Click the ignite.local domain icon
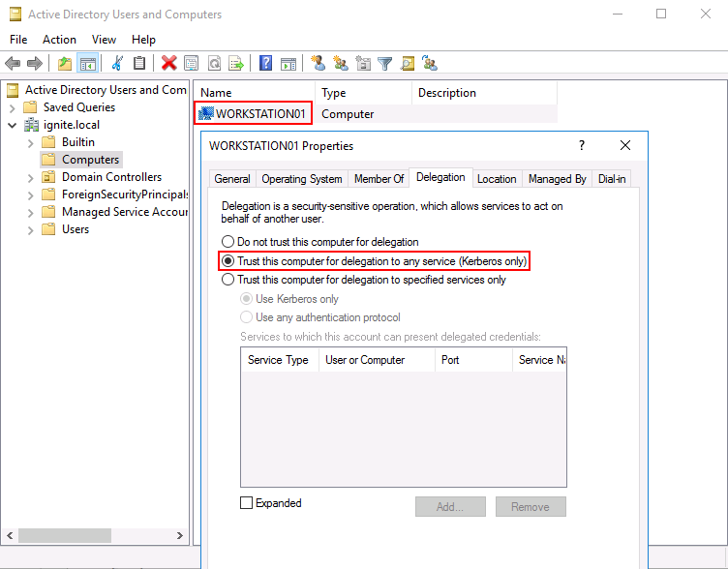 [x=31, y=125]
